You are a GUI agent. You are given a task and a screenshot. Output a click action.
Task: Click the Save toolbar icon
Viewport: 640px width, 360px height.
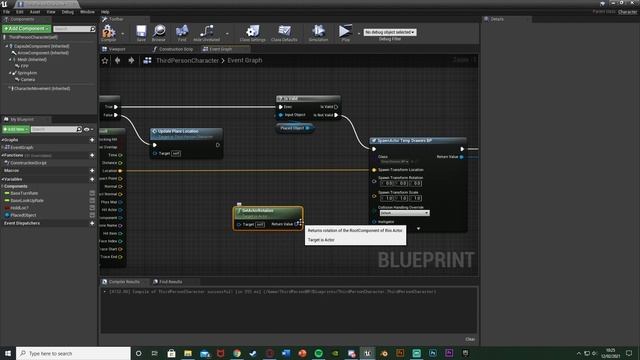(x=141, y=31)
